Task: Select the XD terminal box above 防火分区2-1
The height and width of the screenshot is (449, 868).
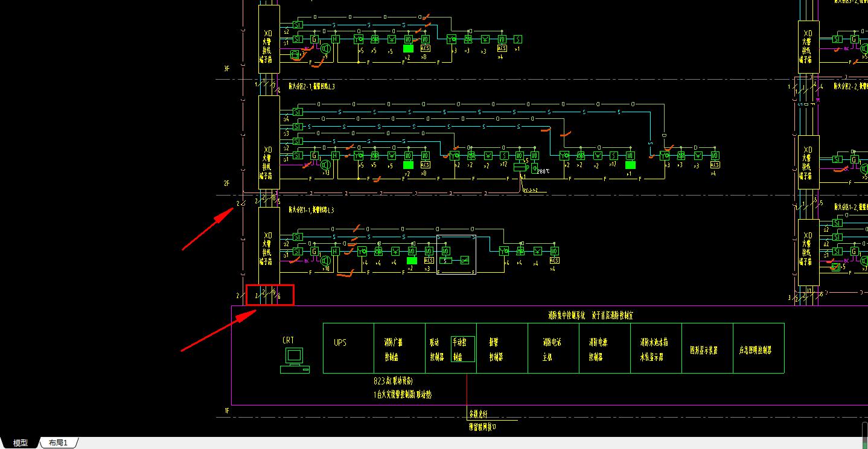Action: pos(269,40)
